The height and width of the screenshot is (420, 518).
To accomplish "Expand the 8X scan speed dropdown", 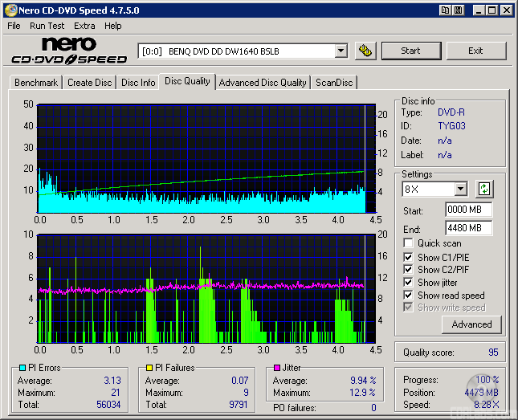I will click(460, 189).
